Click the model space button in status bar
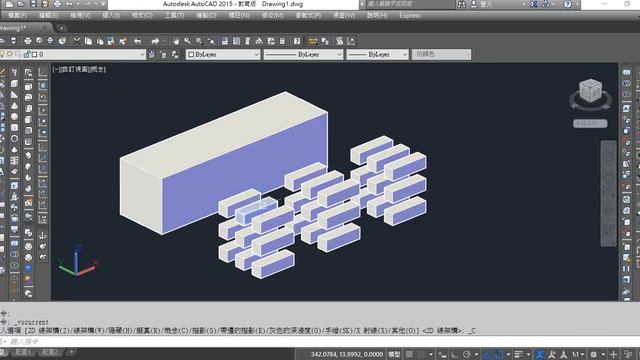The height and width of the screenshot is (360, 640). tap(394, 354)
